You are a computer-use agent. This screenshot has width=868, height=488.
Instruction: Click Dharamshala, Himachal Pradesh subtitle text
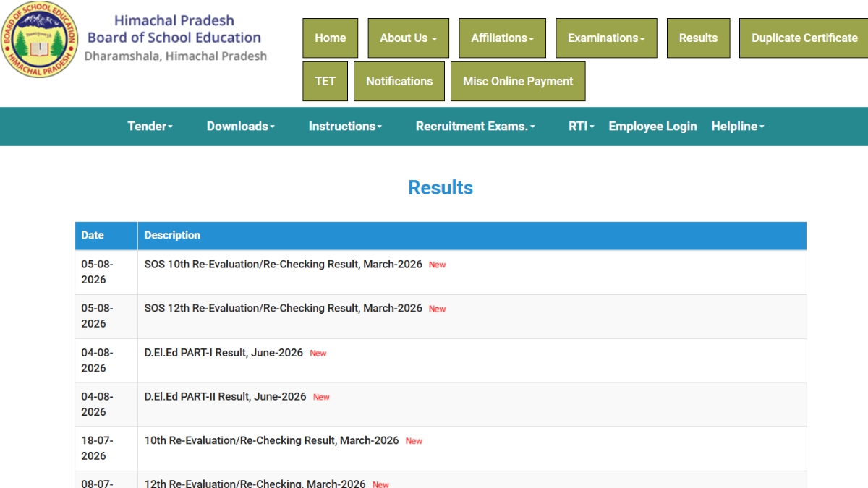pos(176,56)
